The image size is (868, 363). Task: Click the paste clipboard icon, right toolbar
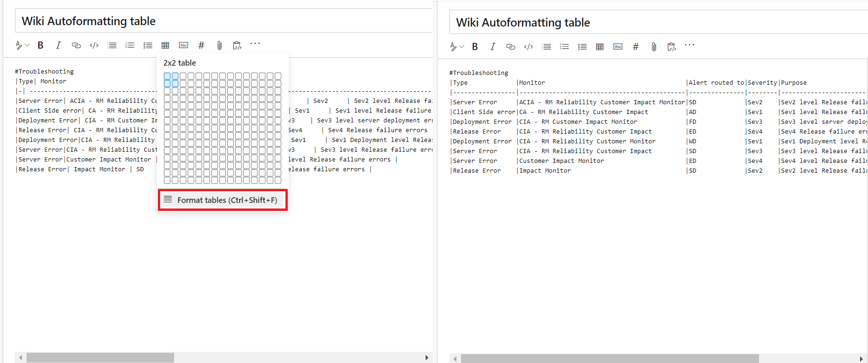[671, 47]
